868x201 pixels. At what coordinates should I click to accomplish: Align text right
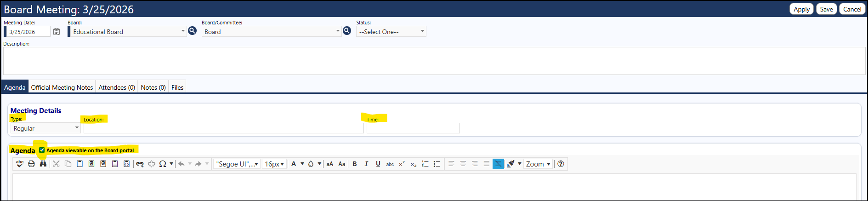(475, 164)
